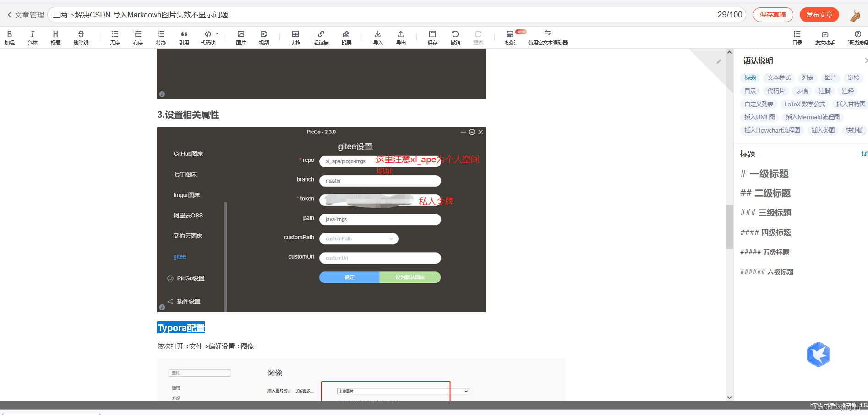Viewport: 868px width, 415px height.
Task: Close the 语法说明 panel
Action: pyautogui.click(x=865, y=61)
